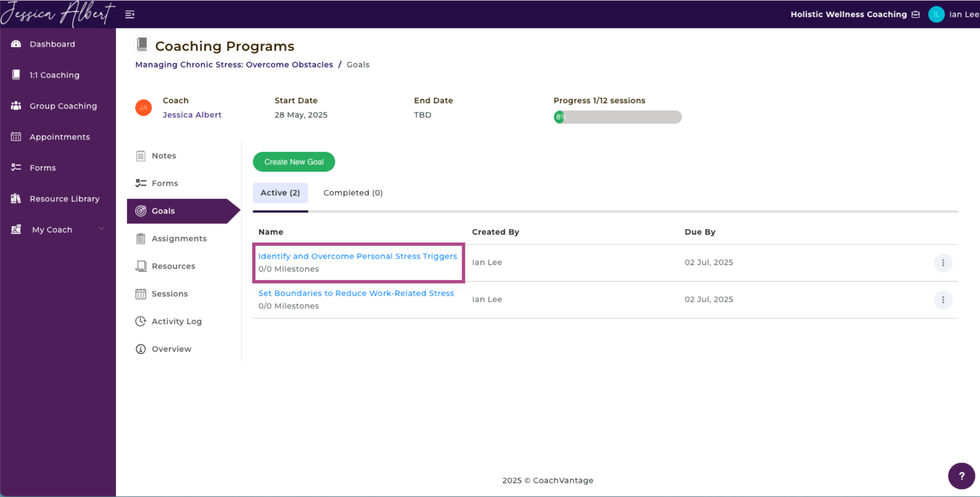The image size is (980, 497).
Task: Open the Identify and Overcome Personal Stress Triggers goal
Action: [x=358, y=256]
